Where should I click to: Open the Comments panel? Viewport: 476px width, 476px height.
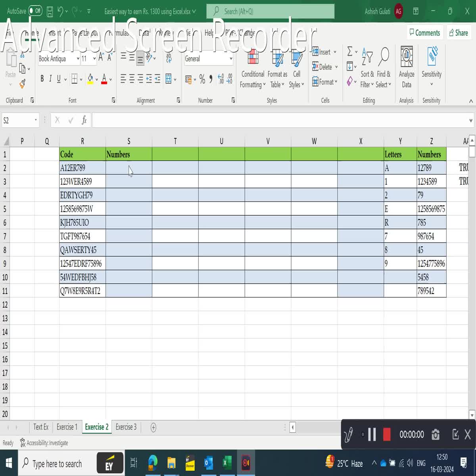(425, 33)
